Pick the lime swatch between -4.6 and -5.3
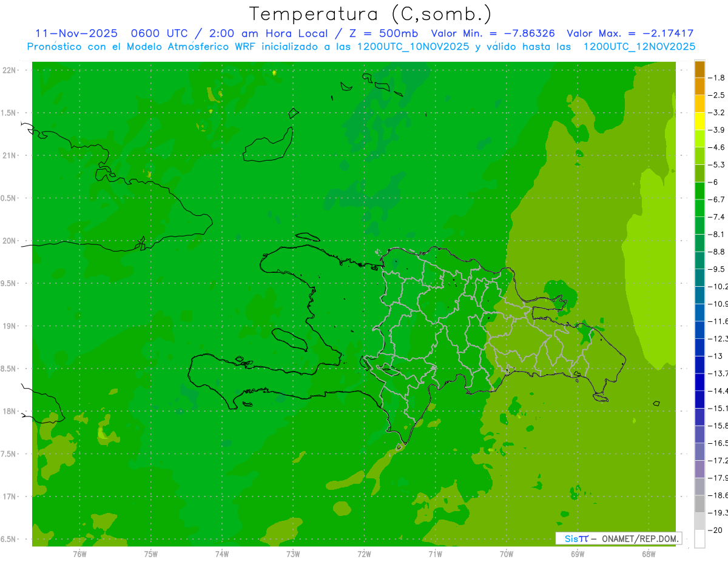The image size is (728, 562). 699,156
